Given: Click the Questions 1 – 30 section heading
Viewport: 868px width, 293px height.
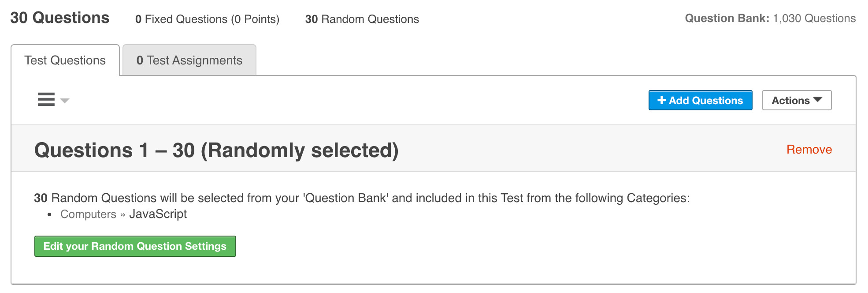Looking at the screenshot, I should [216, 150].
